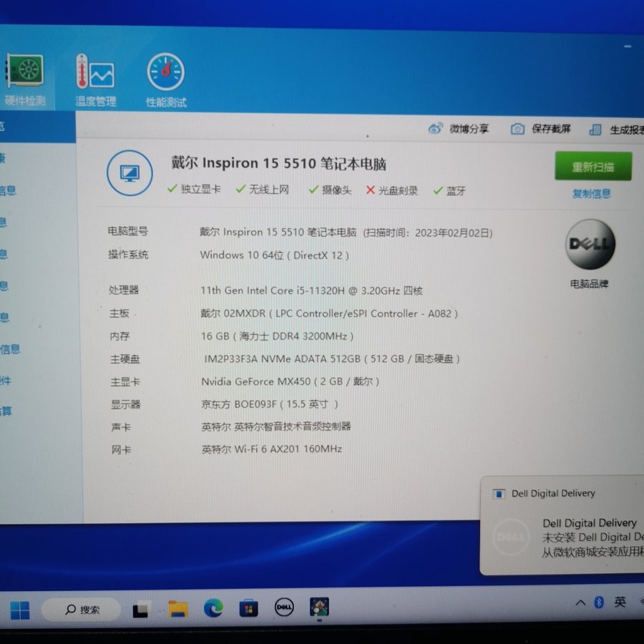This screenshot has height=644, width=644.
Task: Open the 性能测试 performance test tab
Action: [x=166, y=80]
